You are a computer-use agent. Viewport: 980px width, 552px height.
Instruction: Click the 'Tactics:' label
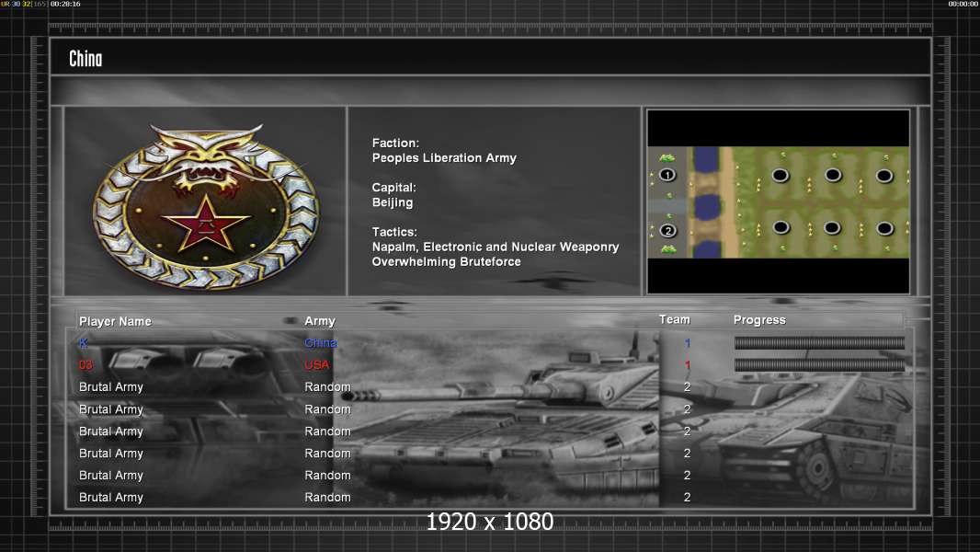[394, 232]
